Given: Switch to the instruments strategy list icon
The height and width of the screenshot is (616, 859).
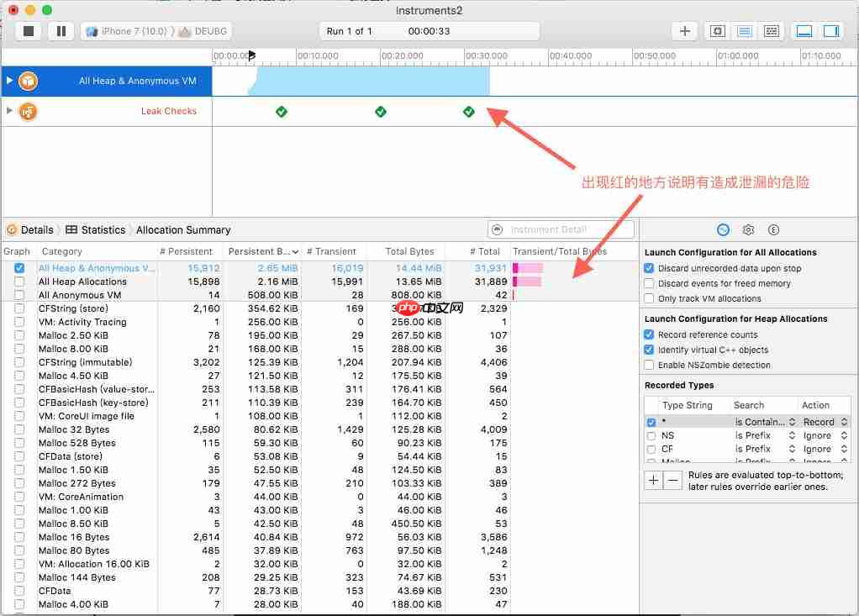Looking at the screenshot, I should [x=745, y=31].
